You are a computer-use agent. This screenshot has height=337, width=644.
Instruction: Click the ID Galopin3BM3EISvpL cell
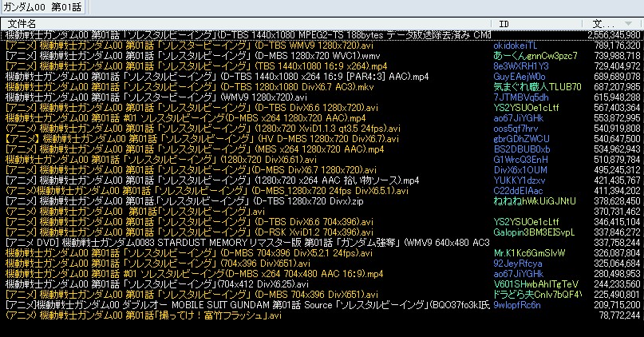tap(534, 231)
